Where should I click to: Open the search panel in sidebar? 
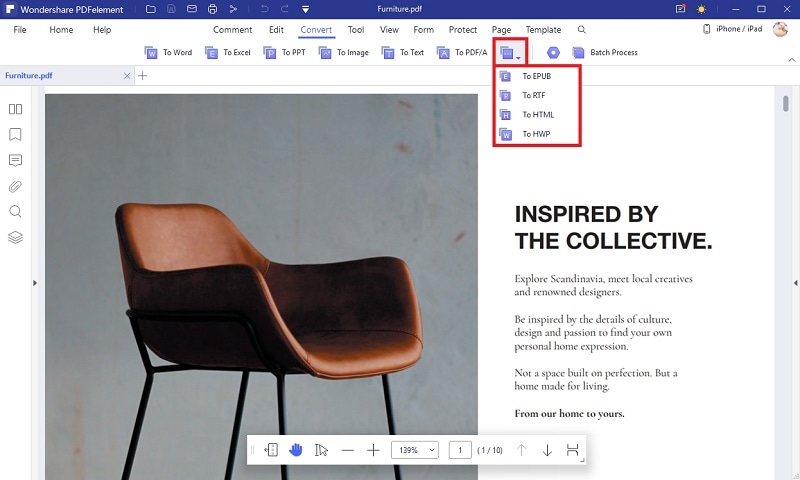click(15, 211)
